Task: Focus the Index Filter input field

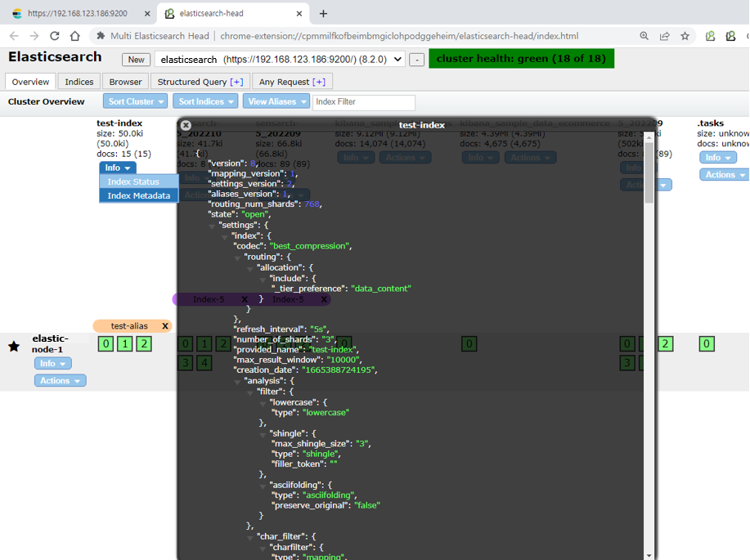Action: (x=363, y=102)
